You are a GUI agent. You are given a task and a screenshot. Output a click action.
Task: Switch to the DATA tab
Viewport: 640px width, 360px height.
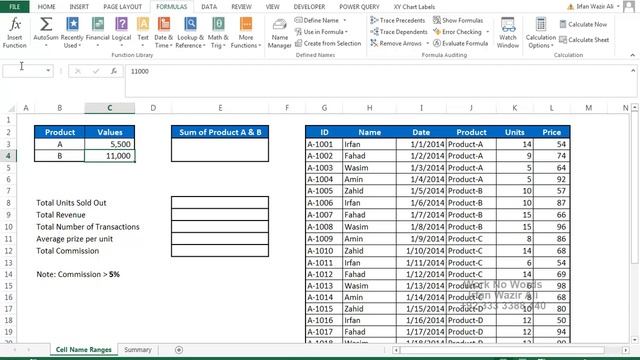209,7
